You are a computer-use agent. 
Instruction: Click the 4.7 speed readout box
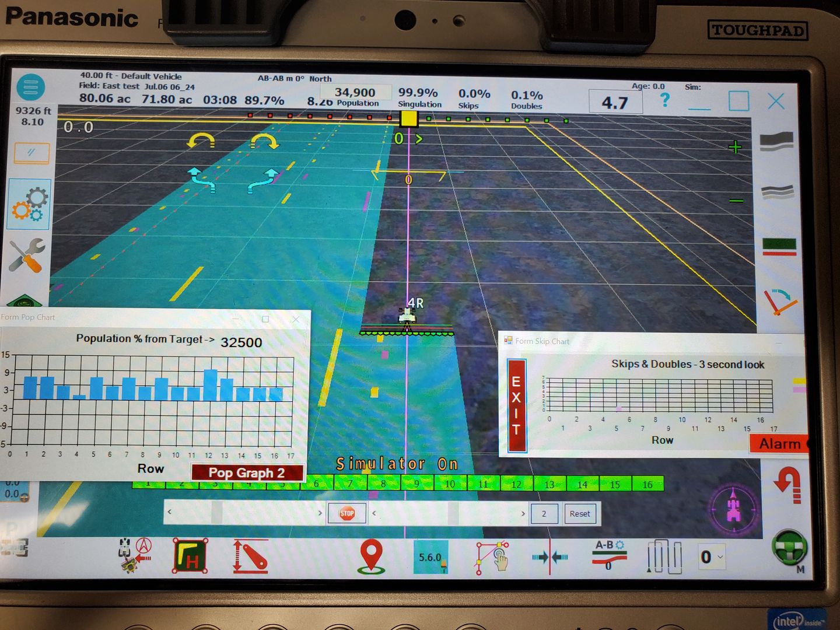(x=615, y=103)
